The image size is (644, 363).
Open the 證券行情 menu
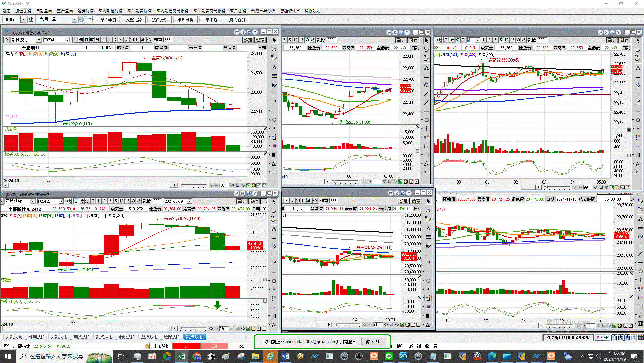pyautogui.click(x=86, y=11)
